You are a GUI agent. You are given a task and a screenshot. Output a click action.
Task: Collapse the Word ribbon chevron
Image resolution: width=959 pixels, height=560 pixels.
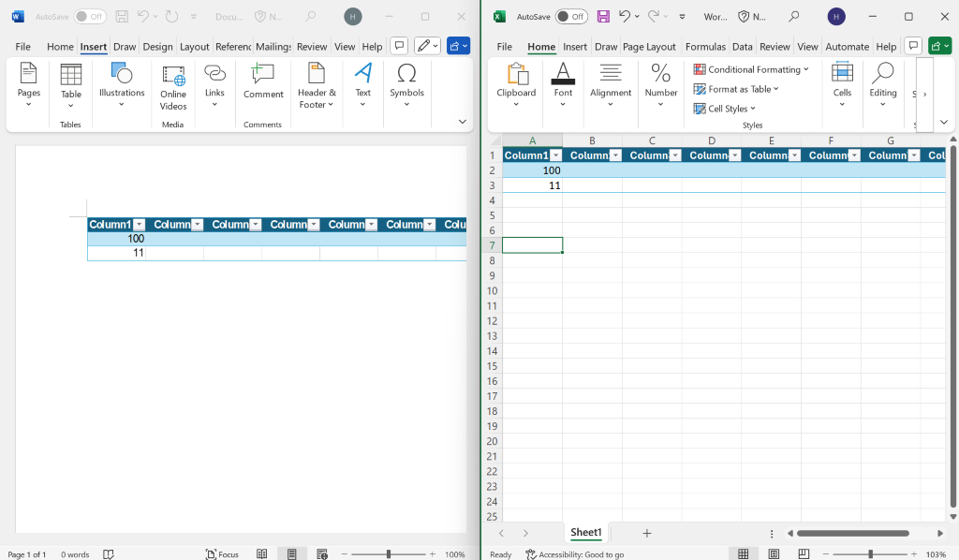pyautogui.click(x=463, y=122)
